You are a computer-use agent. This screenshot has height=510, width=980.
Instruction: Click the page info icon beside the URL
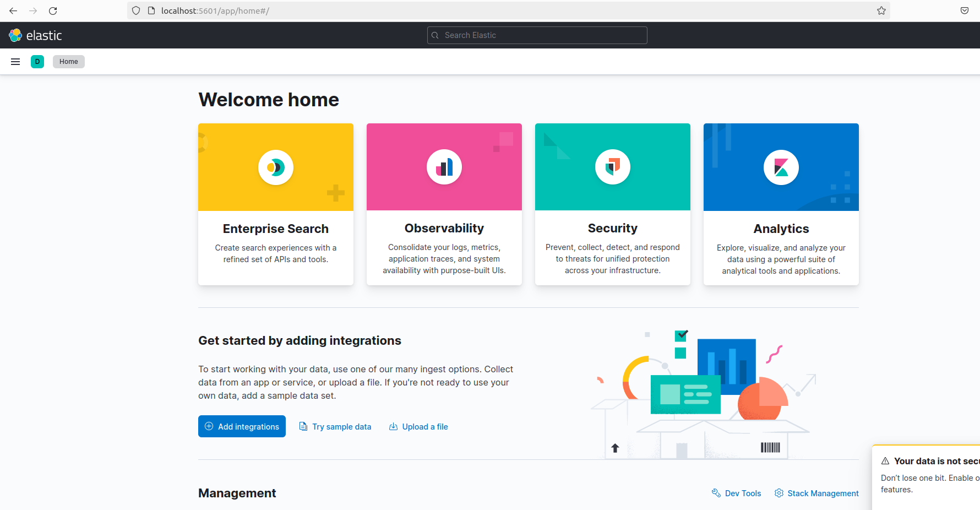(151, 10)
